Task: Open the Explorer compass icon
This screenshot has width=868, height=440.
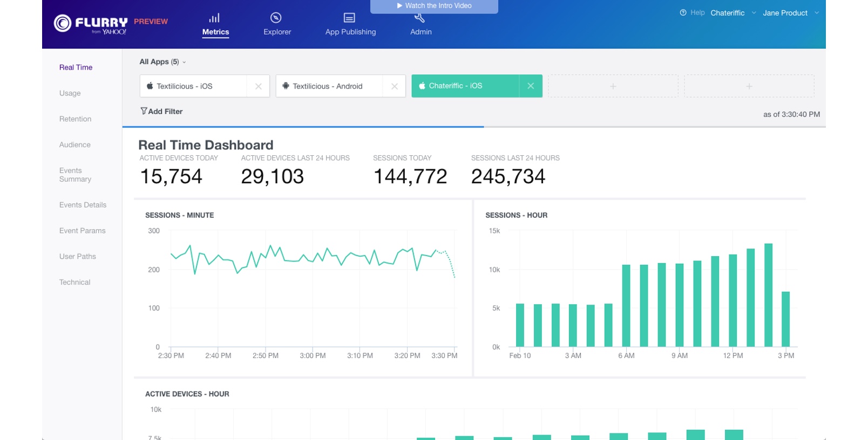Action: coord(276,18)
